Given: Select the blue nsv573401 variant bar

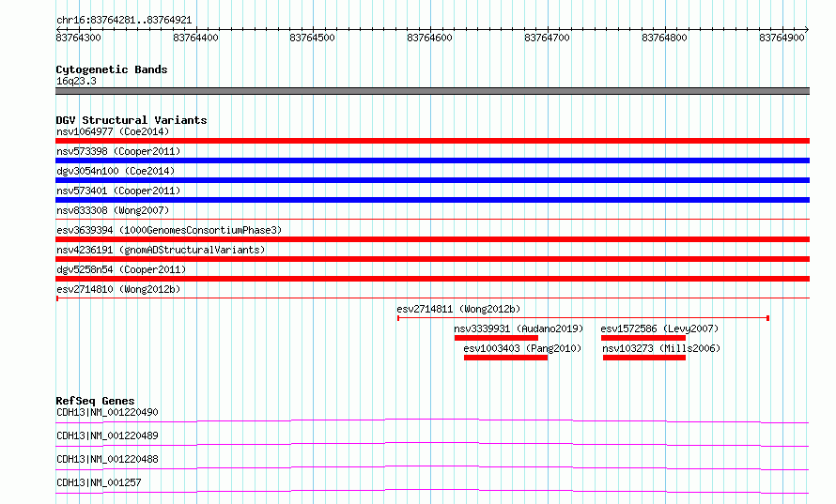Looking at the screenshot, I should pyautogui.click(x=432, y=200).
